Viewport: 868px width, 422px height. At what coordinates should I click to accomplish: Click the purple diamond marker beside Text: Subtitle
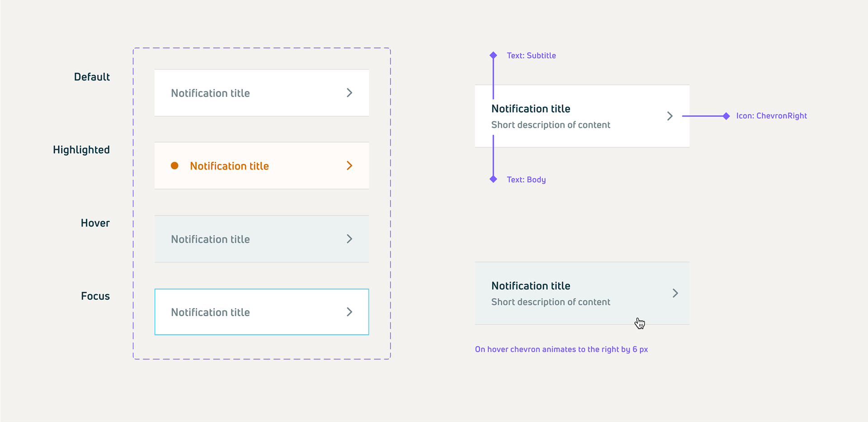(x=493, y=55)
